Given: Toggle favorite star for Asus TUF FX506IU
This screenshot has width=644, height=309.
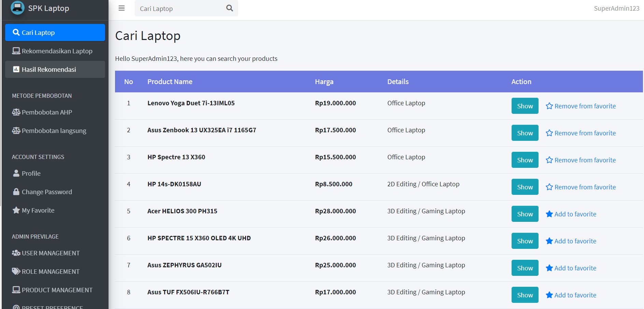Looking at the screenshot, I should (549, 295).
